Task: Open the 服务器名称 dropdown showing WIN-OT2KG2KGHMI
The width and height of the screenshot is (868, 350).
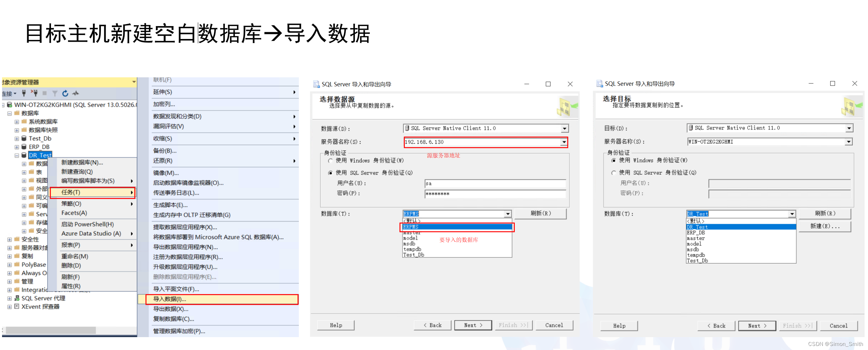Action: 849,142
